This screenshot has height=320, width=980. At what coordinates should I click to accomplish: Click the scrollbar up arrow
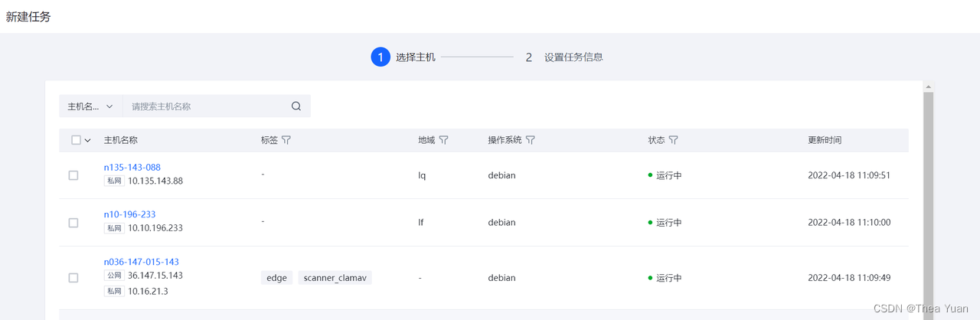(x=928, y=87)
